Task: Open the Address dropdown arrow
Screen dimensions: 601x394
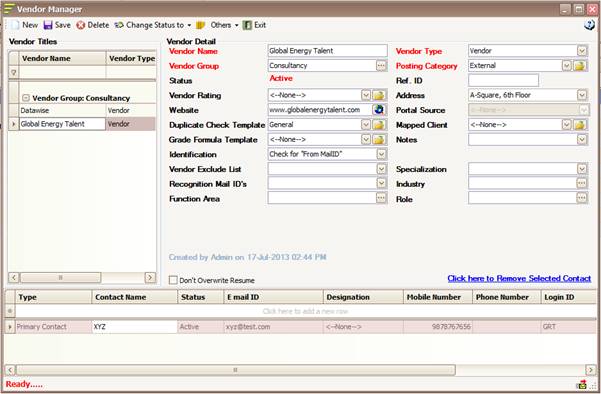Action: pos(582,95)
